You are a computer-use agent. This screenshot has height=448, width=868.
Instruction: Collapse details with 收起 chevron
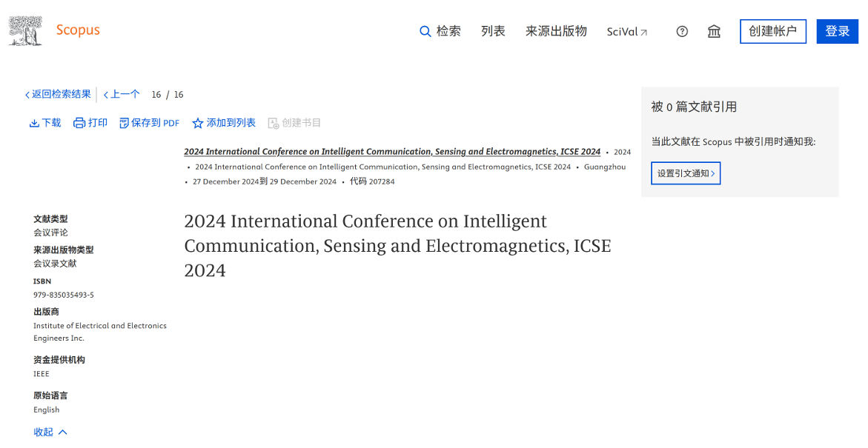tap(62, 432)
